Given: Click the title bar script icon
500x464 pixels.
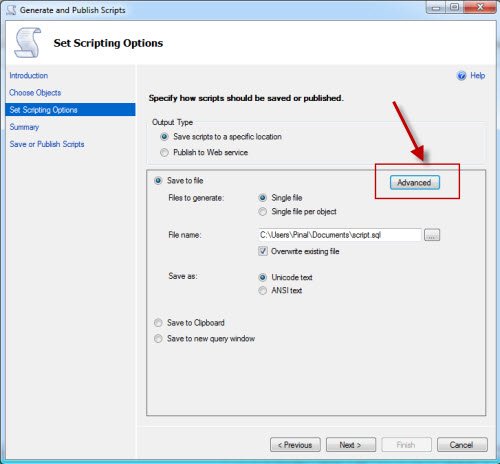Looking at the screenshot, I should click(x=12, y=10).
